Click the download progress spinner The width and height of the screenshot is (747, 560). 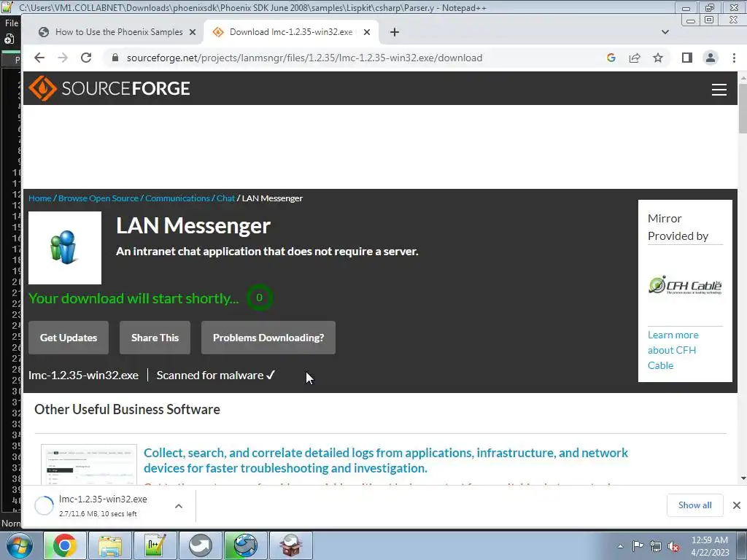[44, 506]
